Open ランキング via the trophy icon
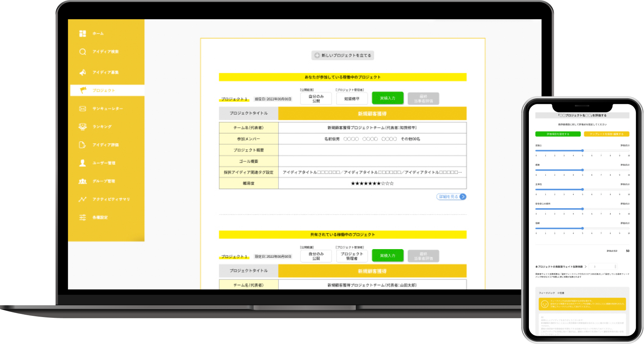This screenshot has width=644, height=344. point(82,127)
